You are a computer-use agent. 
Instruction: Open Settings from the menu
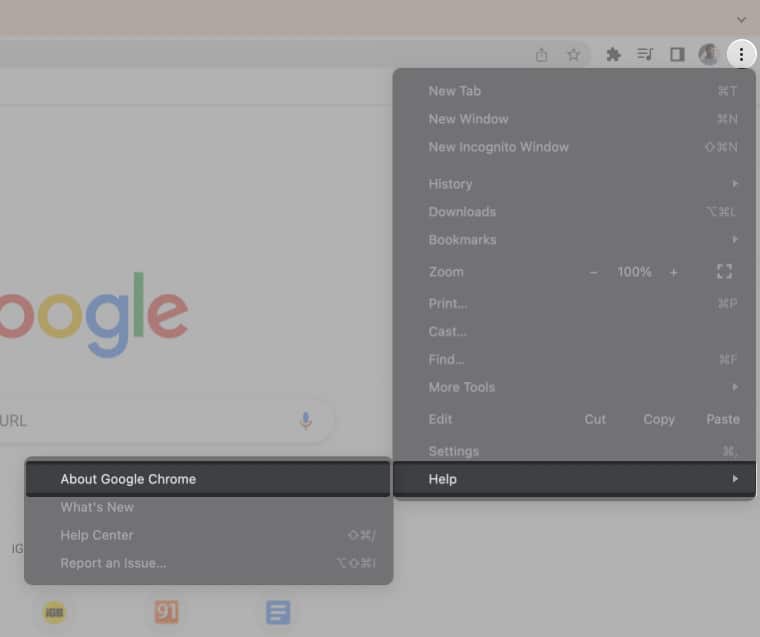point(574,451)
